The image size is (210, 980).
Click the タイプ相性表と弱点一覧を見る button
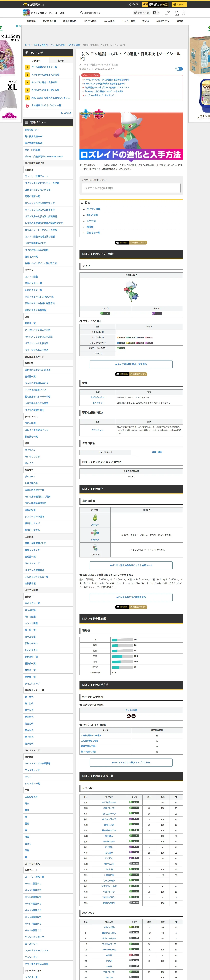131,364
